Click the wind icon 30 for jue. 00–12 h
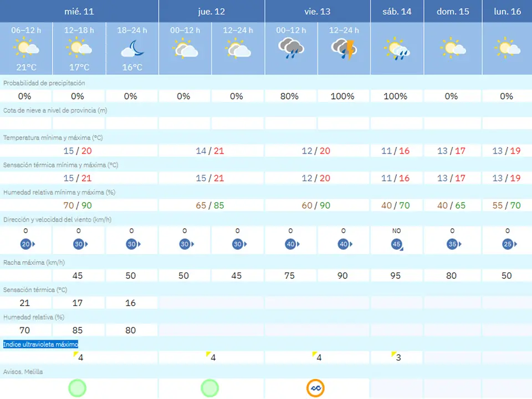Image resolution: width=532 pixels, height=399 pixels. pyautogui.click(x=186, y=244)
